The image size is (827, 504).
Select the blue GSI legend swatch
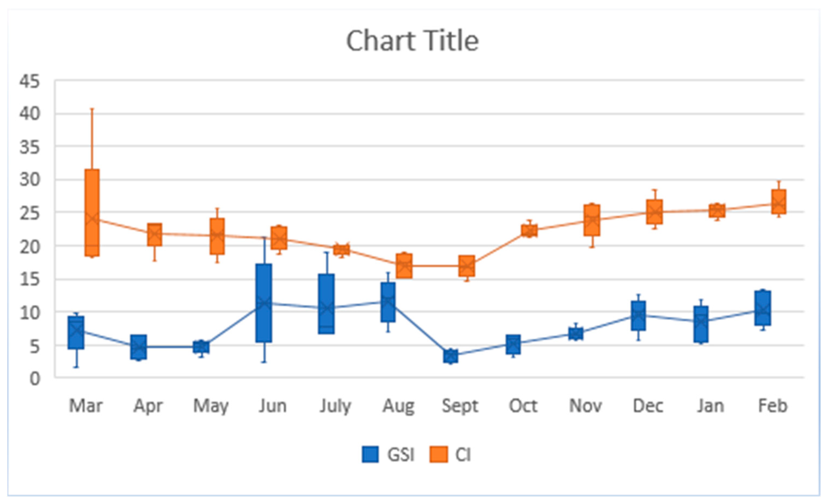370,454
